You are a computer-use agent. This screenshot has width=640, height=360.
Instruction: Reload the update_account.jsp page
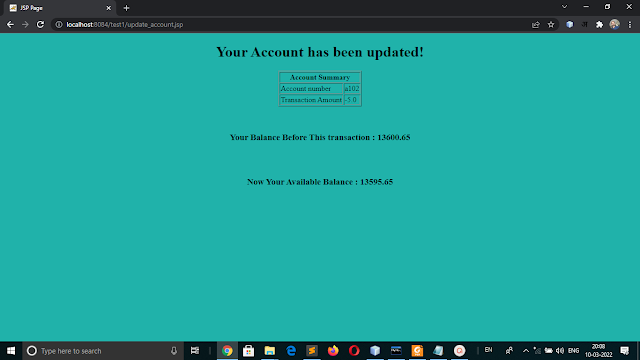coord(40,24)
